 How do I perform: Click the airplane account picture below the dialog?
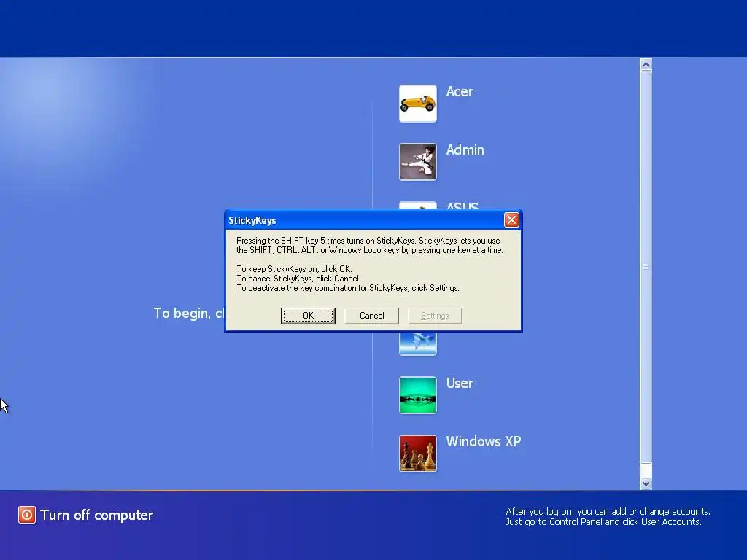click(418, 343)
